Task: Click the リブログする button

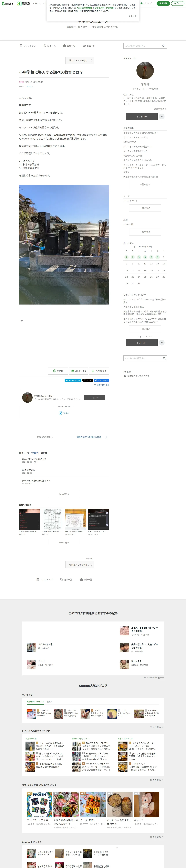Action: [99, 371]
